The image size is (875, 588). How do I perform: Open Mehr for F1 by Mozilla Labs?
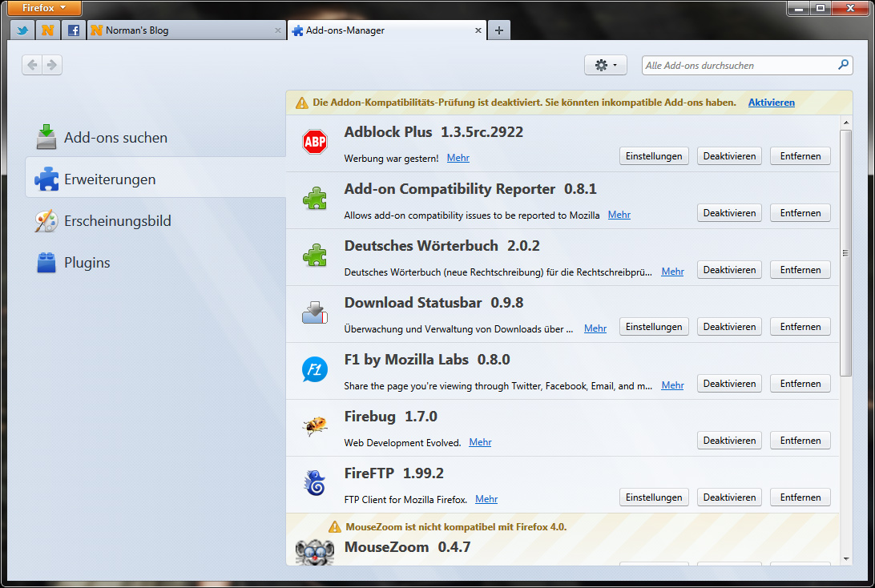[x=672, y=385]
